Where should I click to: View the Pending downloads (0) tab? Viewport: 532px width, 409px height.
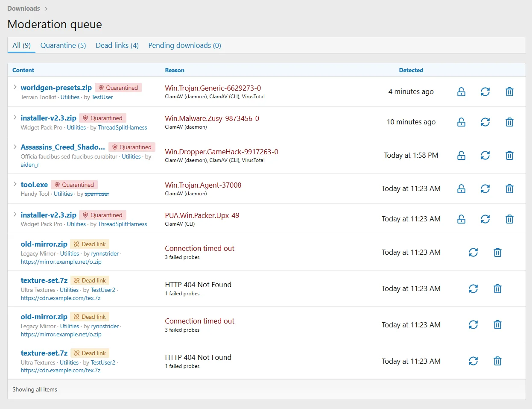pos(184,45)
